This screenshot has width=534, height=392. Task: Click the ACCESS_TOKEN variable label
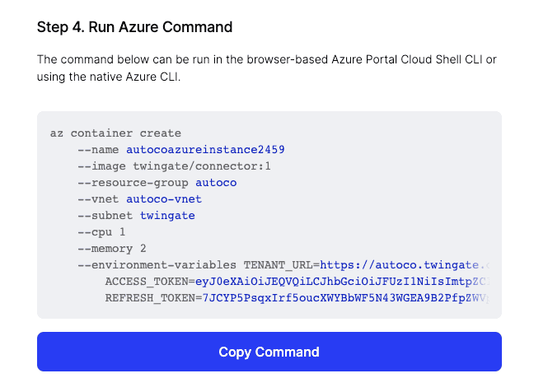(x=146, y=282)
